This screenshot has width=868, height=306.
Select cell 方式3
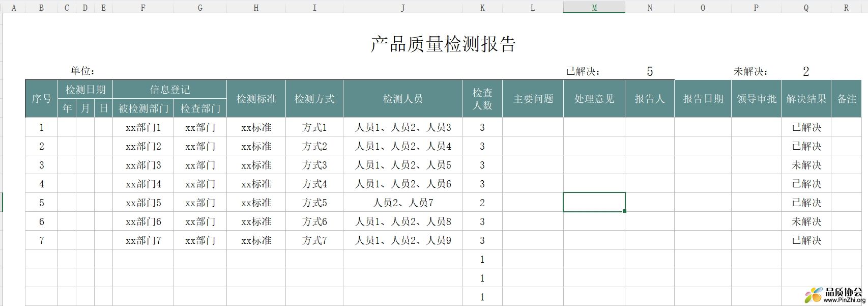[314, 165]
